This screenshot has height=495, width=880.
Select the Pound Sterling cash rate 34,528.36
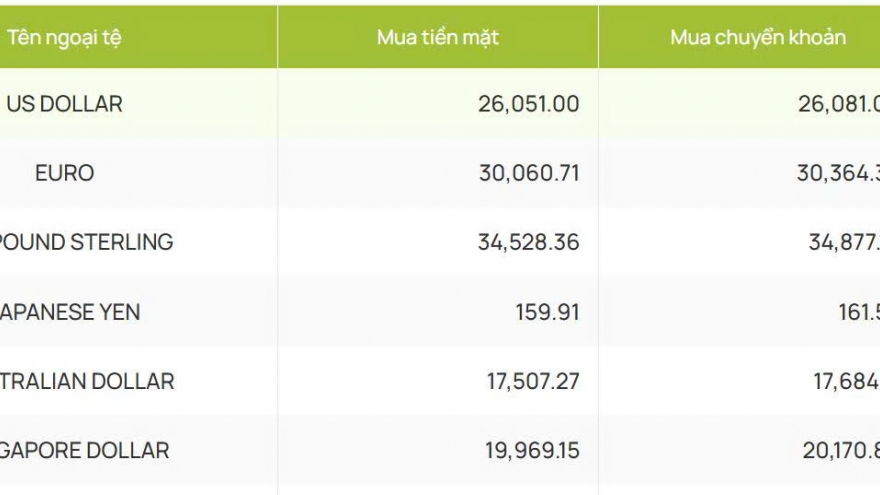[x=528, y=242]
